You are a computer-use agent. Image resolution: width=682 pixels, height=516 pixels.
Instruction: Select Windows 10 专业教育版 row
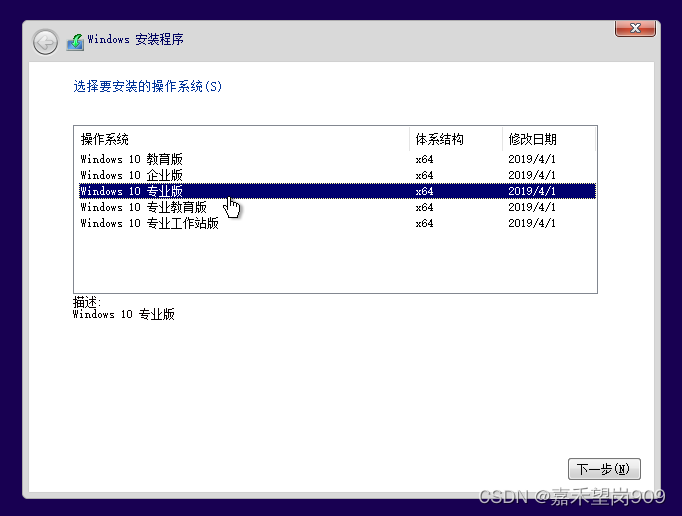(337, 207)
